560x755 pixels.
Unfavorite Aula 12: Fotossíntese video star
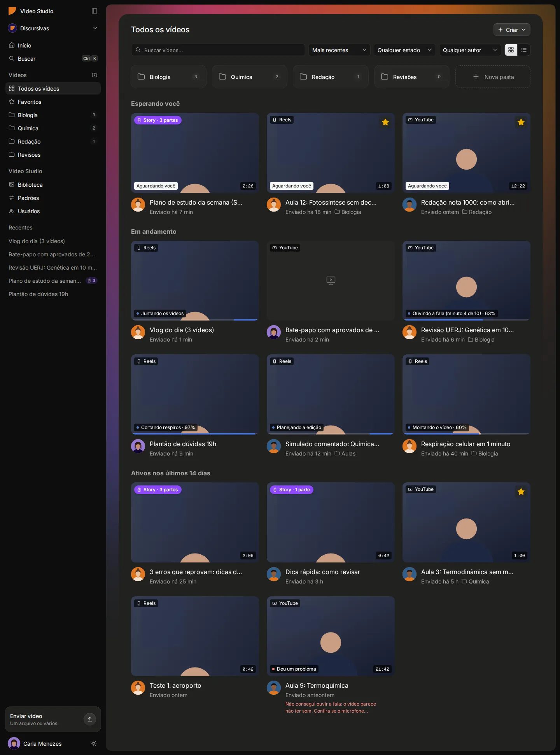385,122
